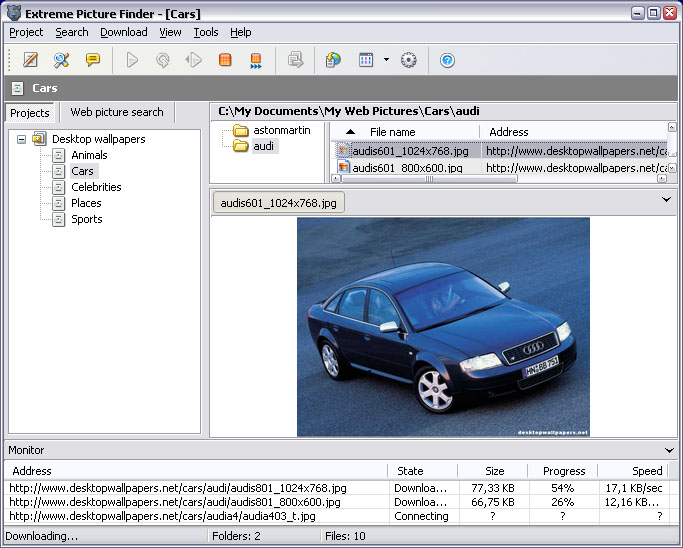683x548 pixels.
Task: Click the Size column header in Monitor
Action: 493,471
